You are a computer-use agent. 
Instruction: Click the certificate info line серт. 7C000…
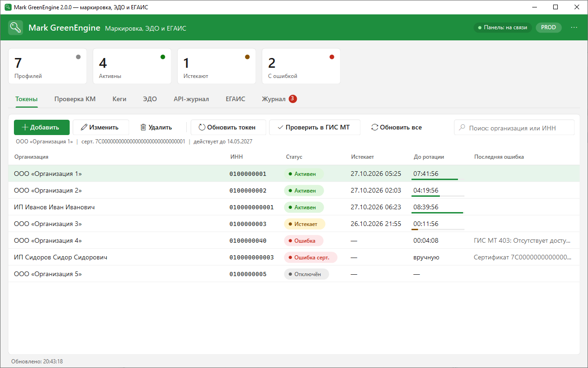(133, 141)
